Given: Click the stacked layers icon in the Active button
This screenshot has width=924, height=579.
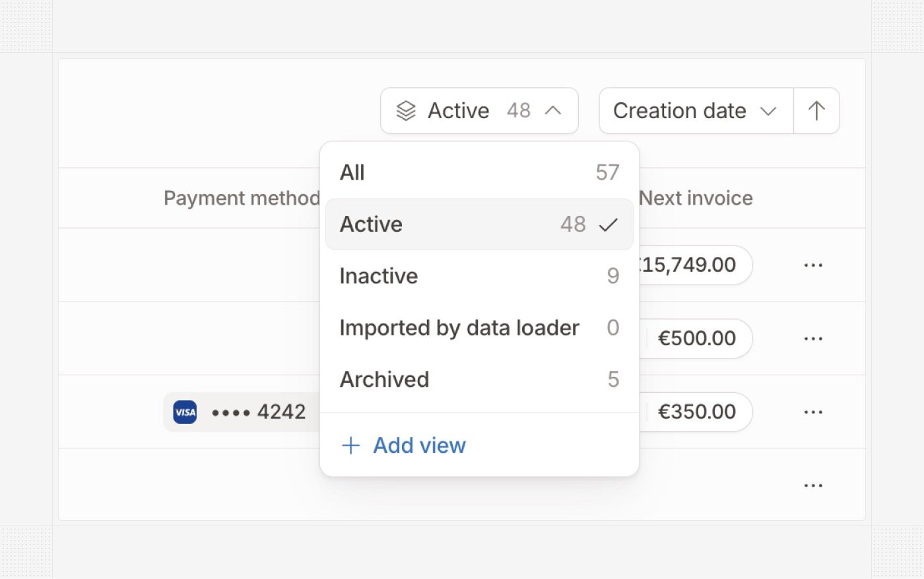Looking at the screenshot, I should [x=406, y=111].
